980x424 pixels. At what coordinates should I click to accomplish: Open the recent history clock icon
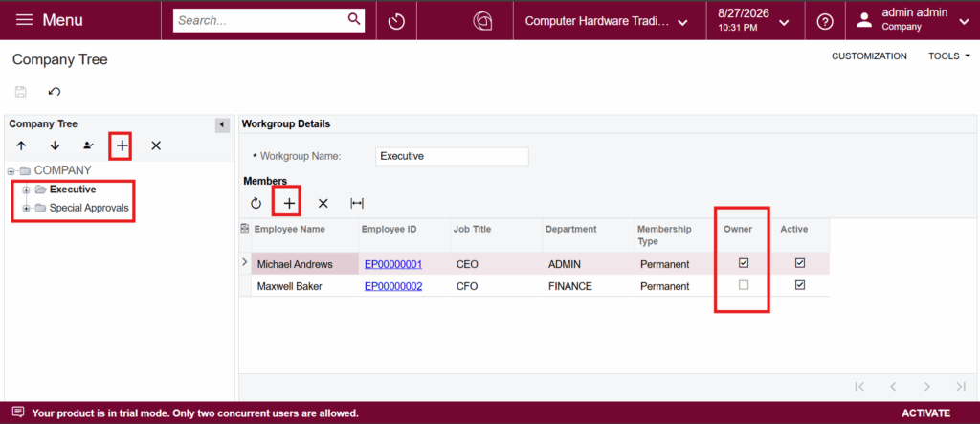[x=396, y=21]
